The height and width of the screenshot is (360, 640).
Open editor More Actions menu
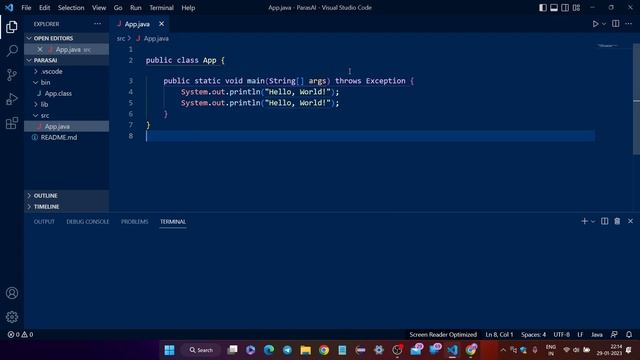tap(629, 24)
